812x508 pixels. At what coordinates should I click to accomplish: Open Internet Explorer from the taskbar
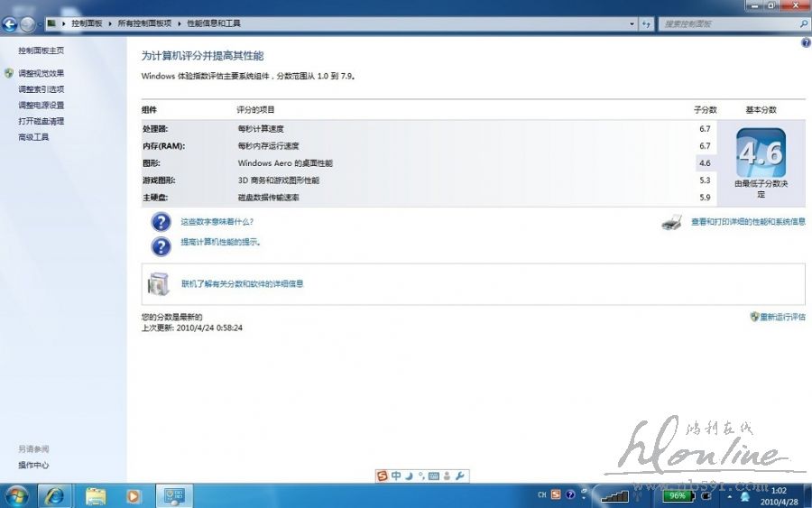tap(56, 495)
